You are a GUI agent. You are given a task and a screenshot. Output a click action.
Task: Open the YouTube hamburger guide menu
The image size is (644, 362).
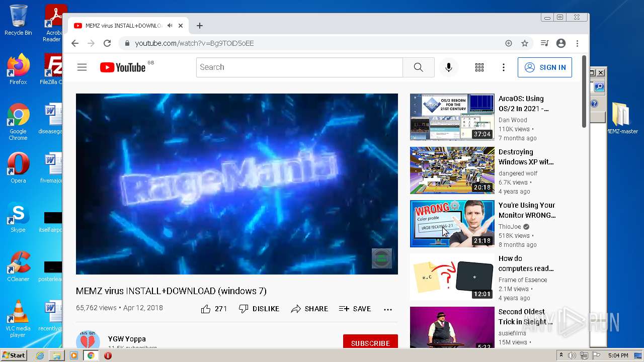click(82, 67)
